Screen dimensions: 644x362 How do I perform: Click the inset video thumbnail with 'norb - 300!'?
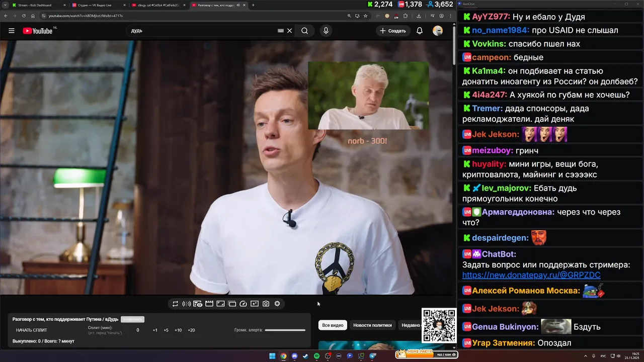tap(368, 96)
